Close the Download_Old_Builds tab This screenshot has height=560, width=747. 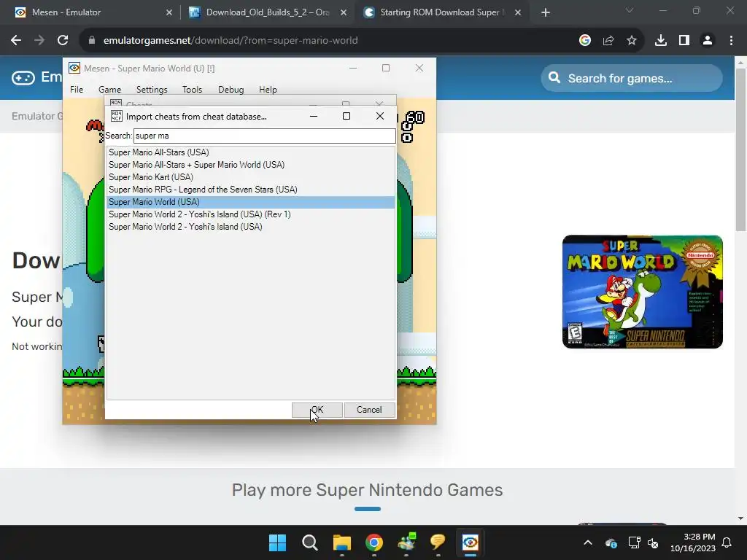(344, 12)
